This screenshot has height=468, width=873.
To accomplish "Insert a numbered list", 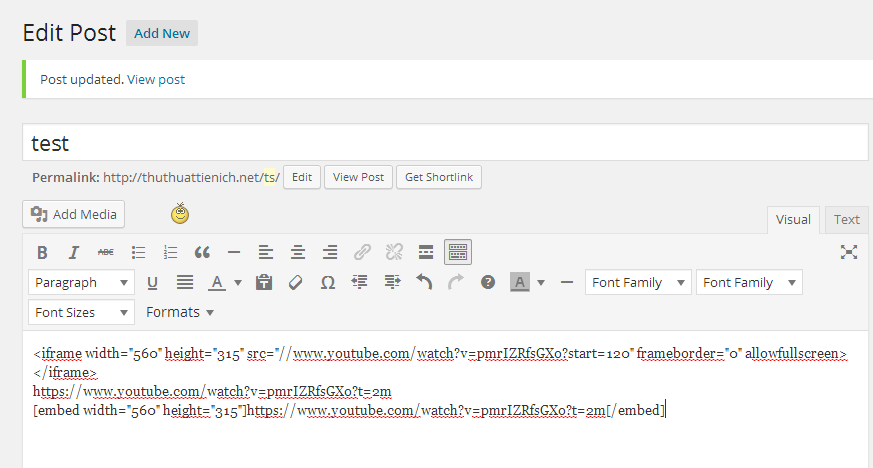I will pos(170,253).
